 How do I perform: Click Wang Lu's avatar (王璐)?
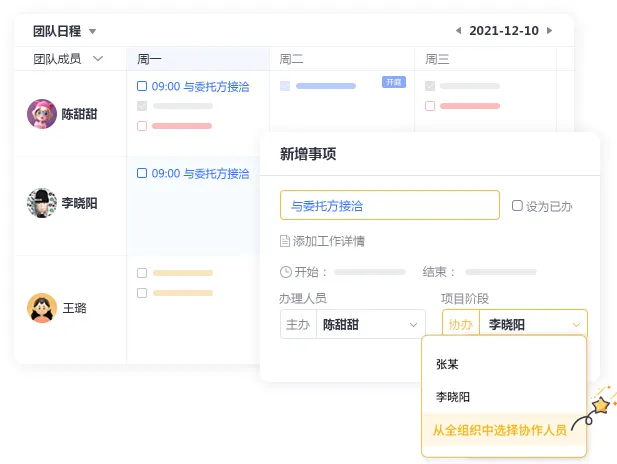click(42, 308)
